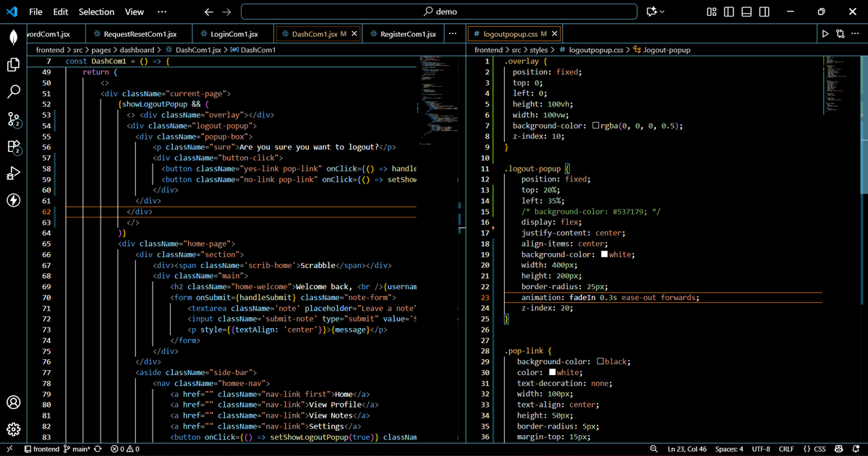Toggle the secondary side bar layout button
The width and height of the screenshot is (868, 456).
click(x=764, y=12)
